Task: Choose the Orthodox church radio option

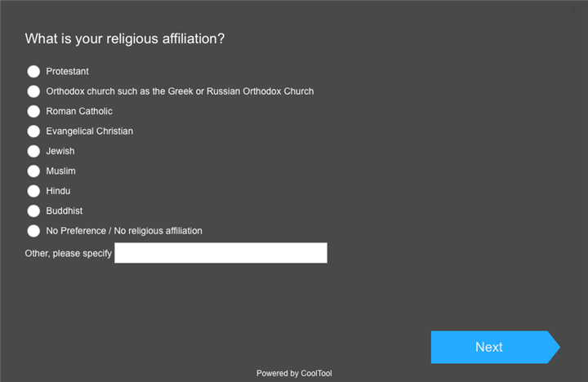Action: pyautogui.click(x=33, y=91)
